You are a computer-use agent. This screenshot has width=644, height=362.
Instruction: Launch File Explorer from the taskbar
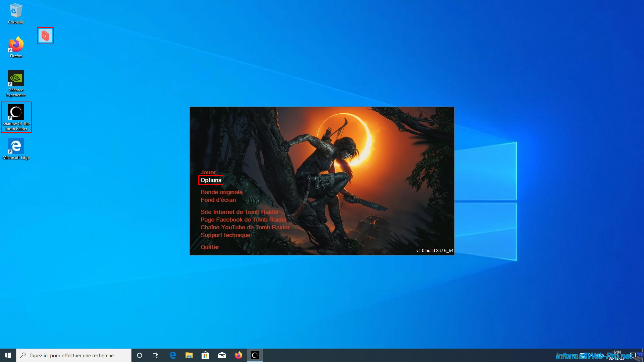pos(189,355)
